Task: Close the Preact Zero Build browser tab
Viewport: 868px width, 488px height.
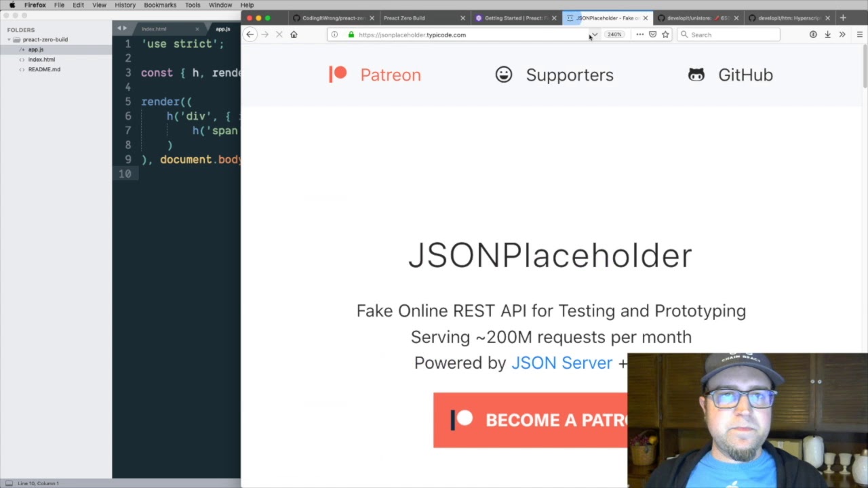Action: pos(463,18)
